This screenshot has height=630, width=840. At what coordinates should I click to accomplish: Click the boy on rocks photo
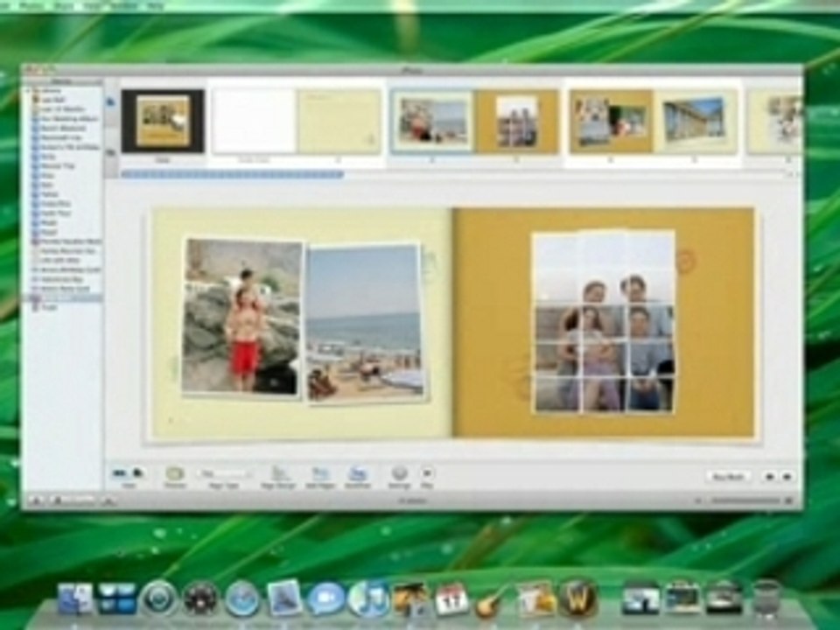[x=242, y=317]
